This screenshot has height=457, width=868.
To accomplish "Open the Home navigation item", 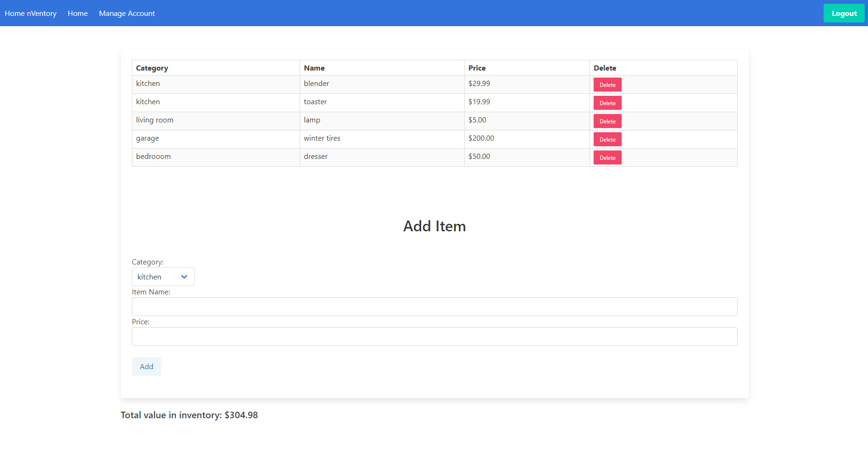I will (x=78, y=14).
